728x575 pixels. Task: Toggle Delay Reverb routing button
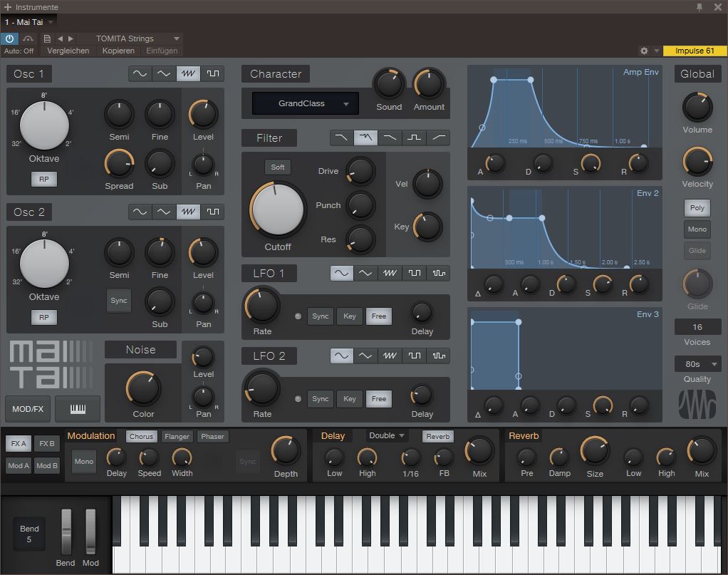[438, 437]
